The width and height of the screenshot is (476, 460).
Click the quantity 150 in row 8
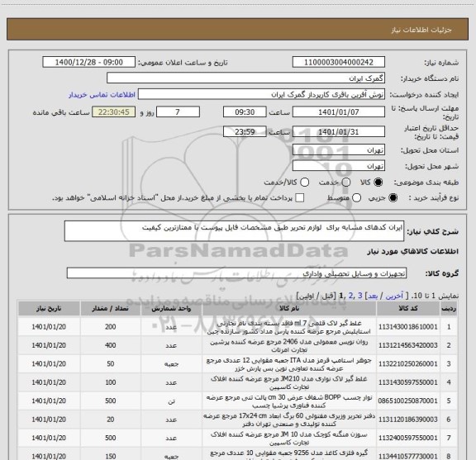coord(111,456)
